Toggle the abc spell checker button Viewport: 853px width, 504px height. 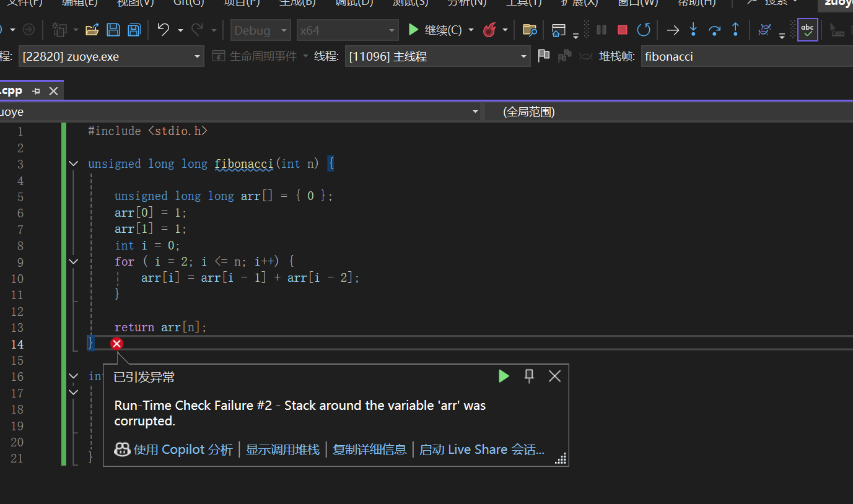click(807, 30)
